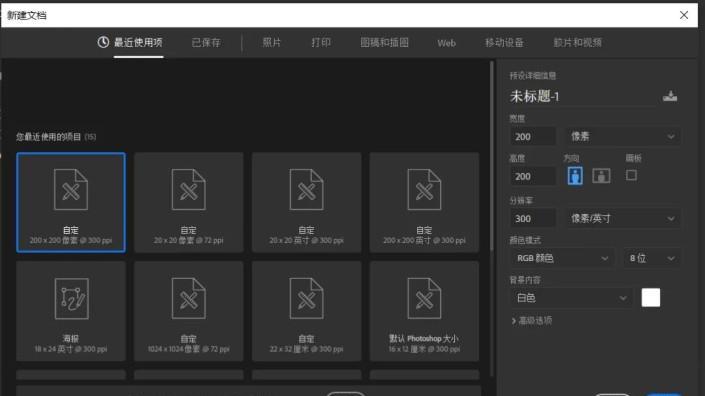Open the RGB 颜色 color mode dropdown
The image size is (705, 396).
coord(562,258)
